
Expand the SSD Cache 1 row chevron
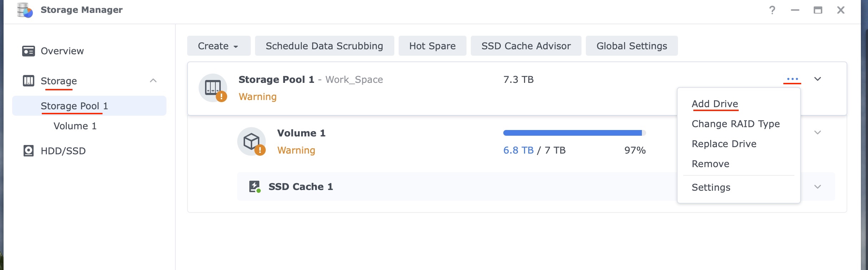(x=817, y=187)
